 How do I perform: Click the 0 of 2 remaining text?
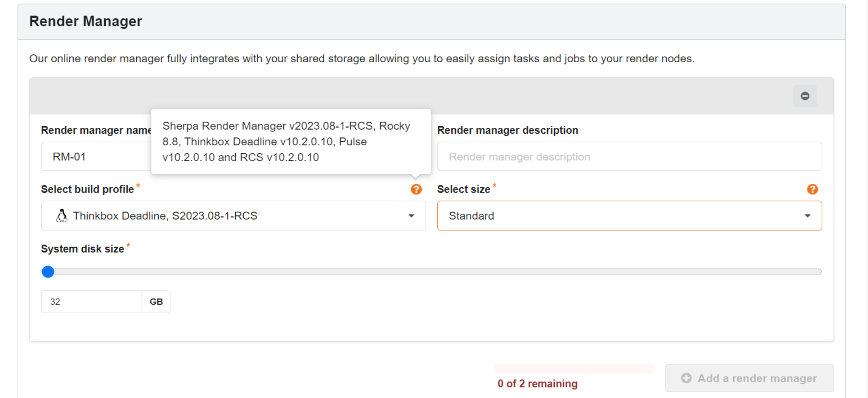[x=538, y=383]
